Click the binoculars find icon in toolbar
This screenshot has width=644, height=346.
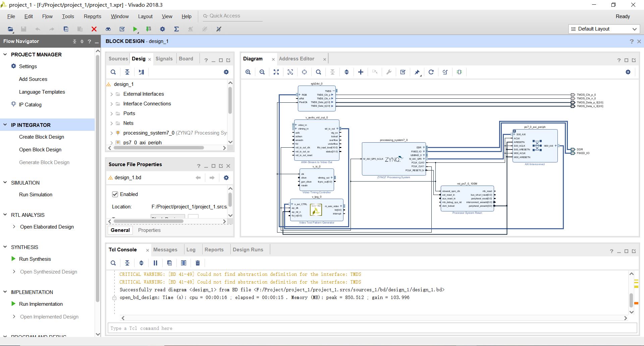pos(108,29)
